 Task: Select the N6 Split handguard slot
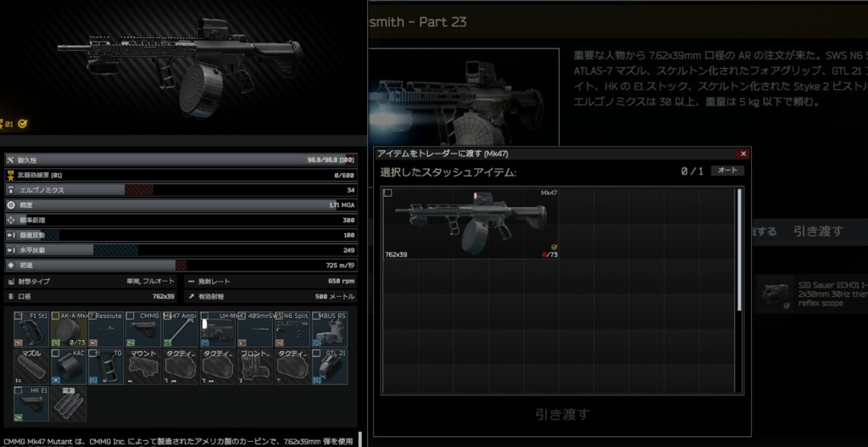point(292,329)
